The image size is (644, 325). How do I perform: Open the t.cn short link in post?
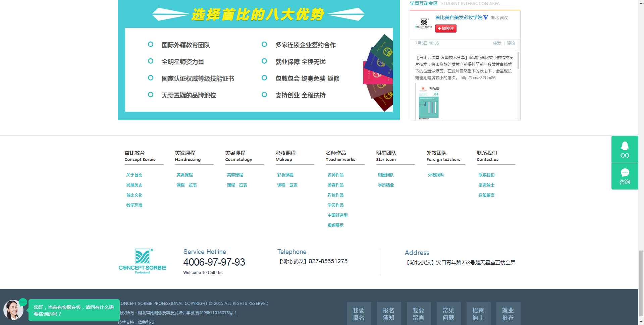478,78
